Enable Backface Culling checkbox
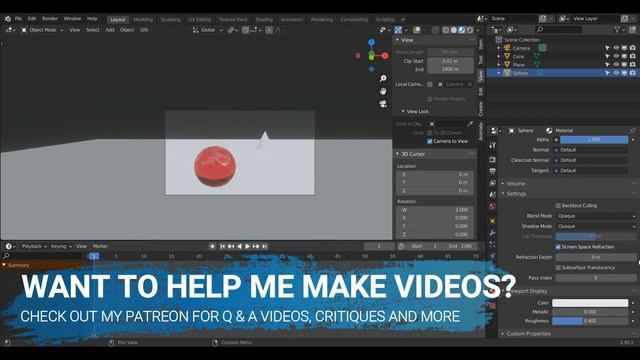Screen dimensions: 640x360 [x=558, y=205]
